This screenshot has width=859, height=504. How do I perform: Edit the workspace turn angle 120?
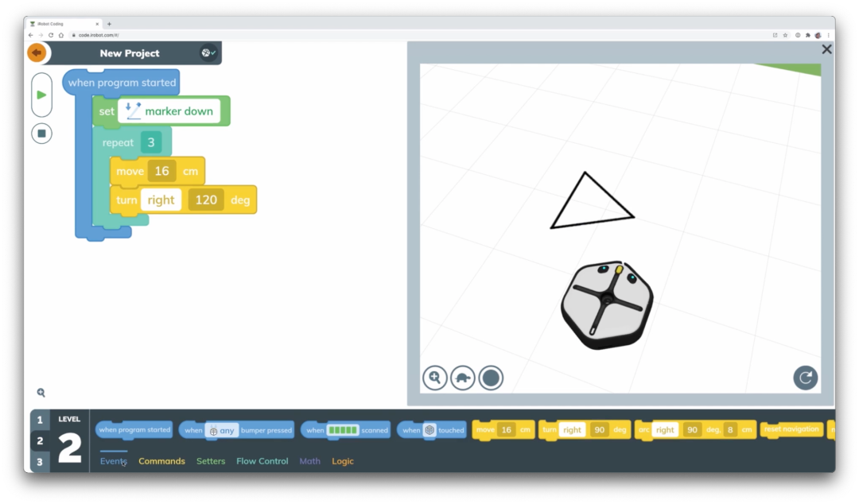[206, 200]
